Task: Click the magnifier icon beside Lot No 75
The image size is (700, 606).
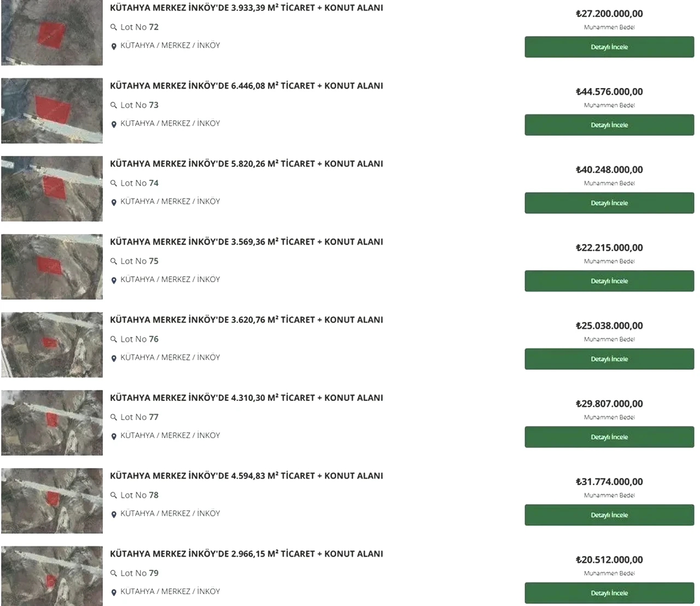Action: (x=114, y=261)
